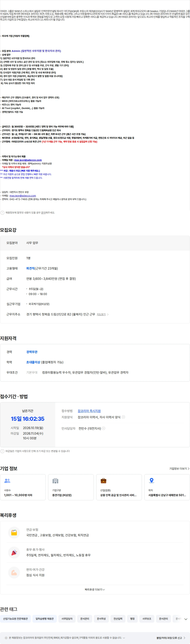Image resolution: width=190 pixels, height=644 pixels.
Task: Open 기업정보 더보기 link
Action: coord(179,469)
